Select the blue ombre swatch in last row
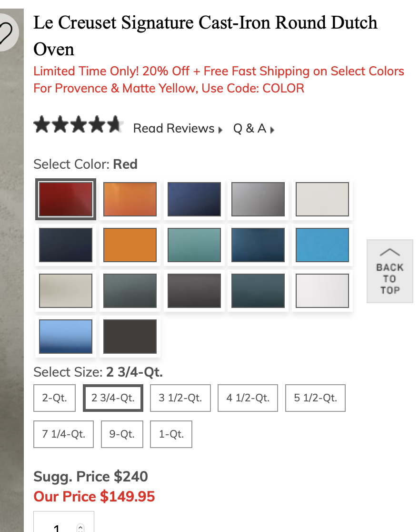 tap(66, 337)
